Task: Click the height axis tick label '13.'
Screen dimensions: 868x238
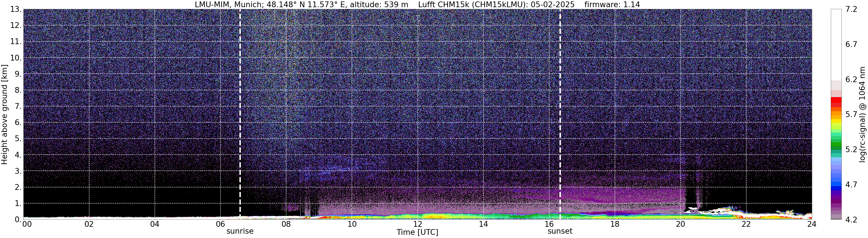Action: coord(16,10)
